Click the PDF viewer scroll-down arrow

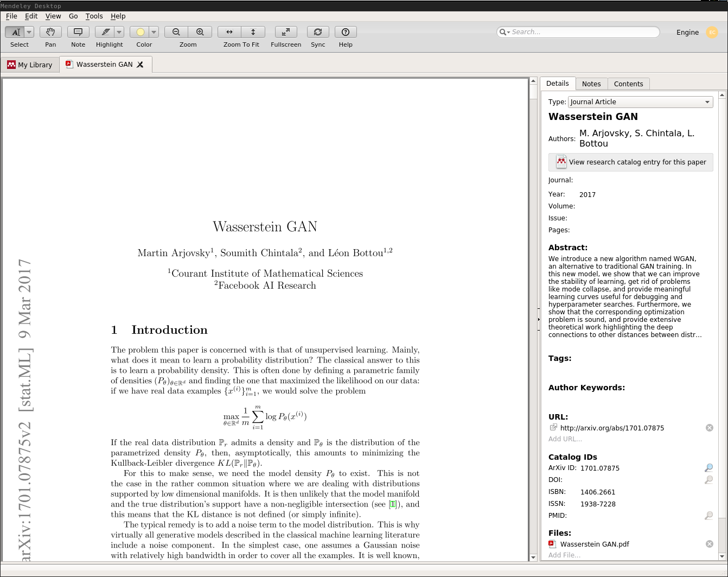pos(533,557)
